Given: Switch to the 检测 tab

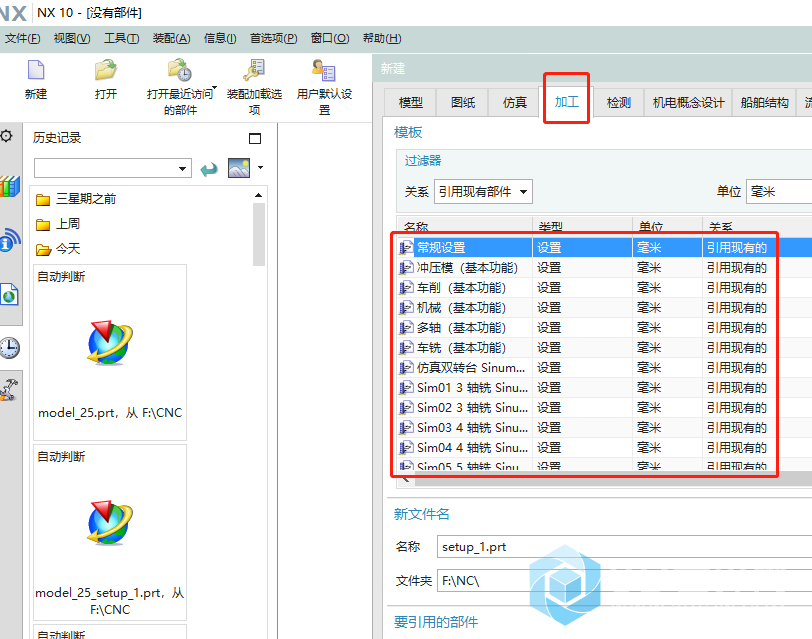Looking at the screenshot, I should (619, 103).
